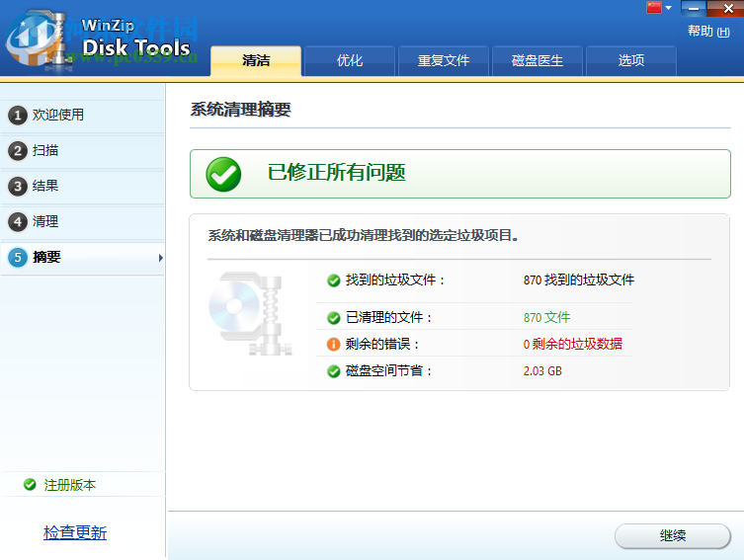Expand the language dropdown arrow
The width and height of the screenshot is (744, 560).
tap(669, 8)
